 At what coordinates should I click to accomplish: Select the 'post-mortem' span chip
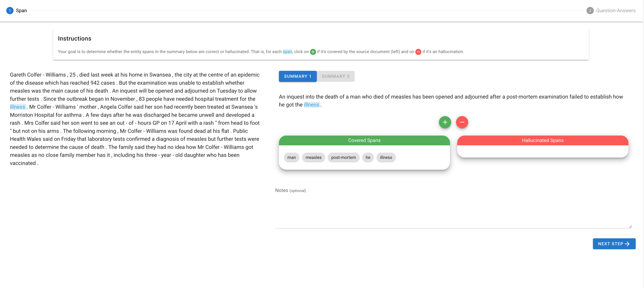[343, 158]
